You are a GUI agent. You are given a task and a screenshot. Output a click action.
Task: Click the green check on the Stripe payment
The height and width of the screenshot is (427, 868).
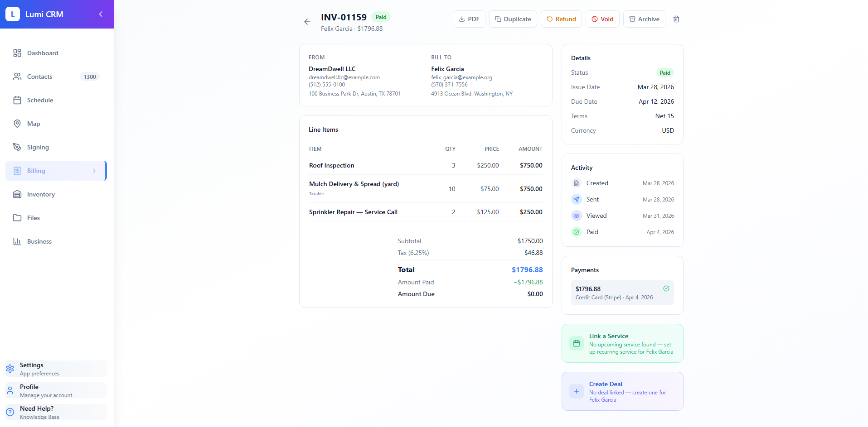[666, 288]
